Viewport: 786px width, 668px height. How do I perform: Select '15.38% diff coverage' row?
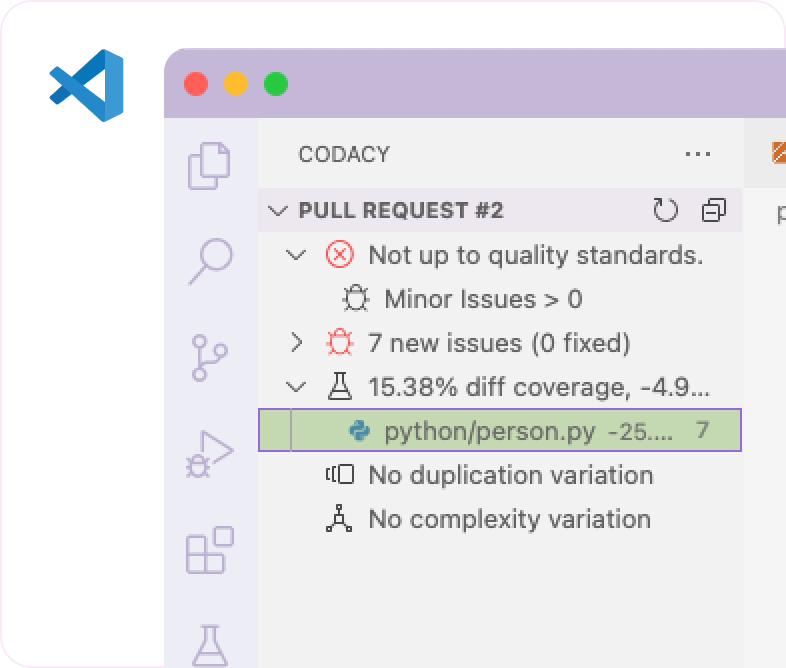pos(500,386)
